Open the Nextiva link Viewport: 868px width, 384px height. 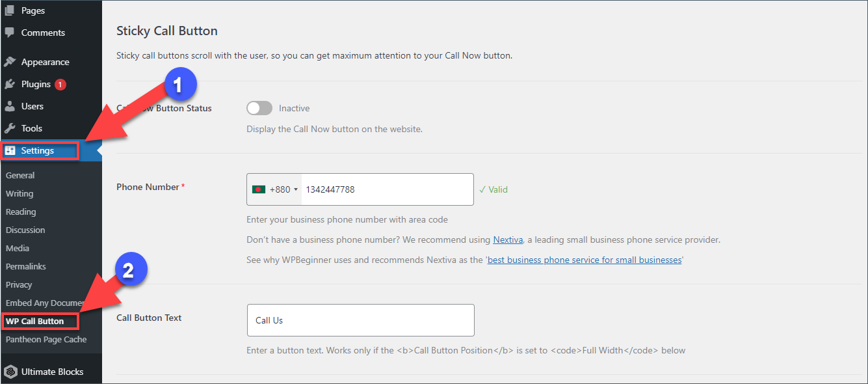pos(508,240)
